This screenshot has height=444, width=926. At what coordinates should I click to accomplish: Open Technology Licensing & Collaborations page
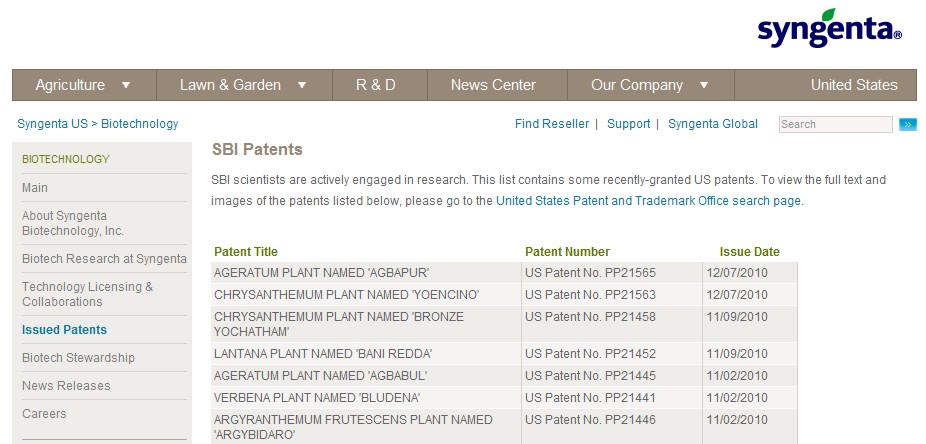point(87,294)
